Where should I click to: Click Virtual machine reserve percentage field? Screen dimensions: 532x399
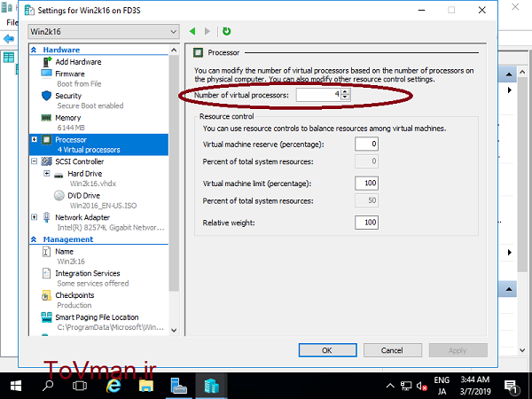pos(366,144)
